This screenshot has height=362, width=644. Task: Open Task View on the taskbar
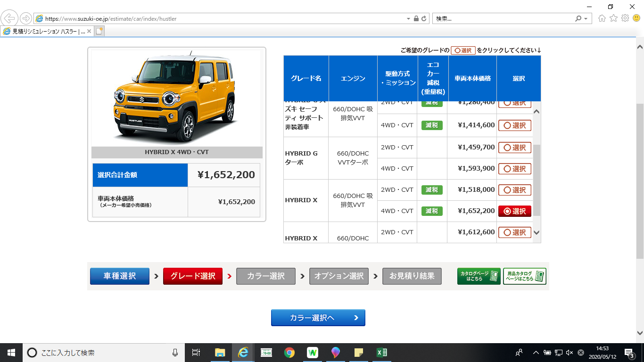(196, 353)
